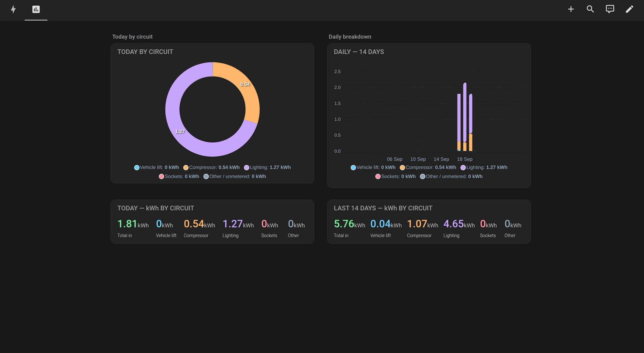644x353 pixels.
Task: Click the pencil edit dashboard icon
Action: [x=629, y=9]
